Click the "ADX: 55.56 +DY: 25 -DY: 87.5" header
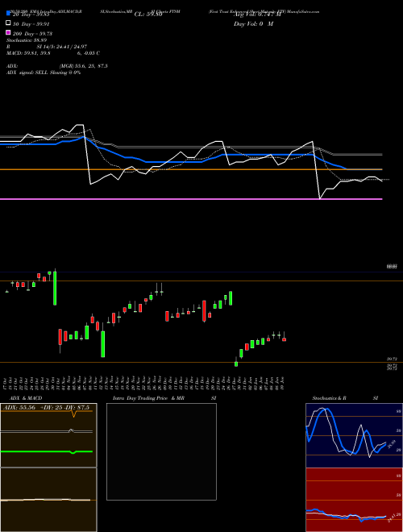The height and width of the screenshot is (532, 403). pyautogui.click(x=45, y=408)
